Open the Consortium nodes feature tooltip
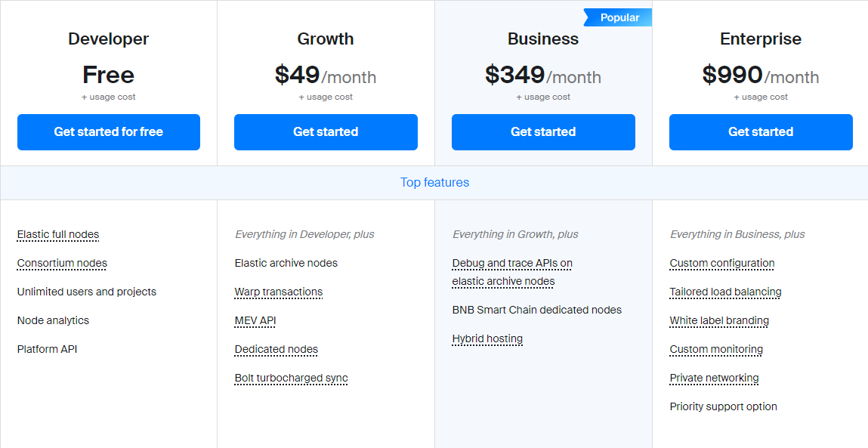This screenshot has width=868, height=448. (62, 263)
